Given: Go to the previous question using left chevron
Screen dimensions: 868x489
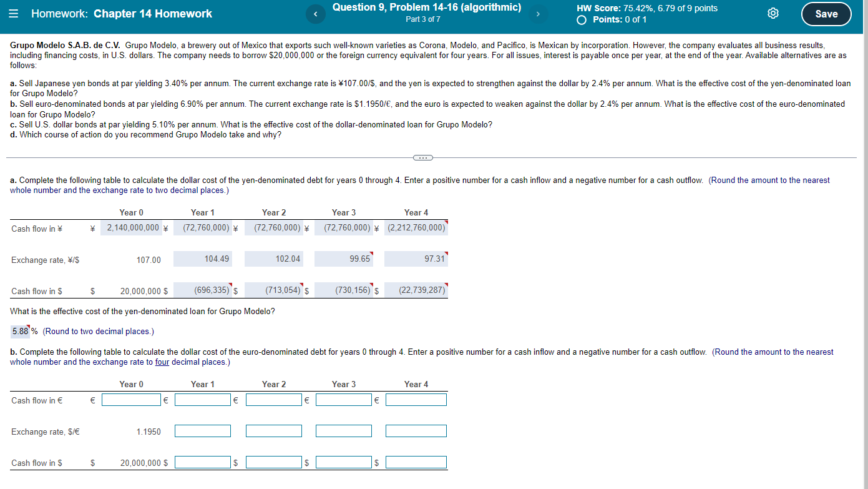Looking at the screenshot, I should click(316, 13).
